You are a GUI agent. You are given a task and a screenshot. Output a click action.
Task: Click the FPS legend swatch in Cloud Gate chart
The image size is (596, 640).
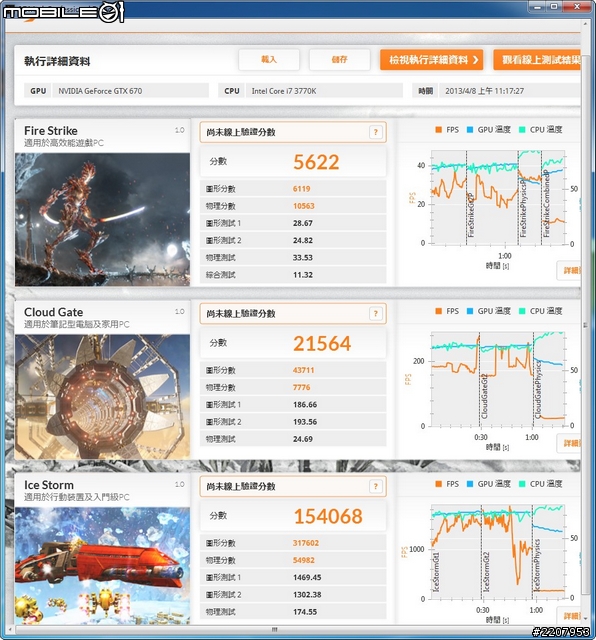439,311
